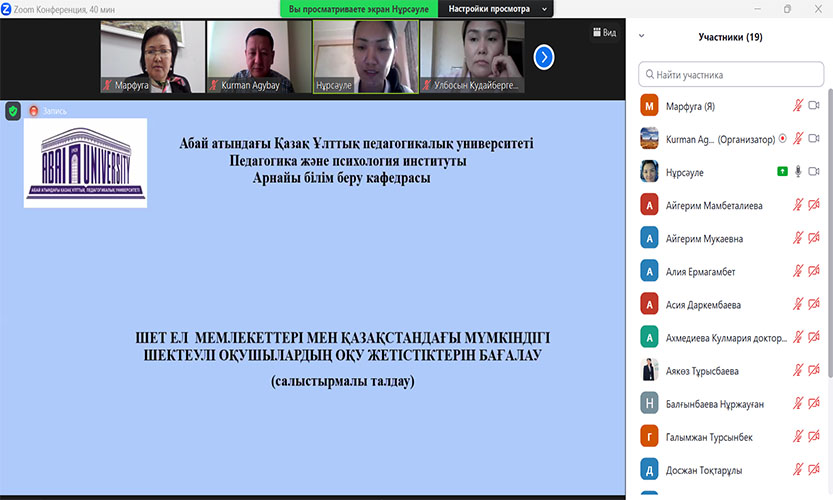Click the Вид grid layout icon
This screenshot has height=500, width=833.
point(603,33)
